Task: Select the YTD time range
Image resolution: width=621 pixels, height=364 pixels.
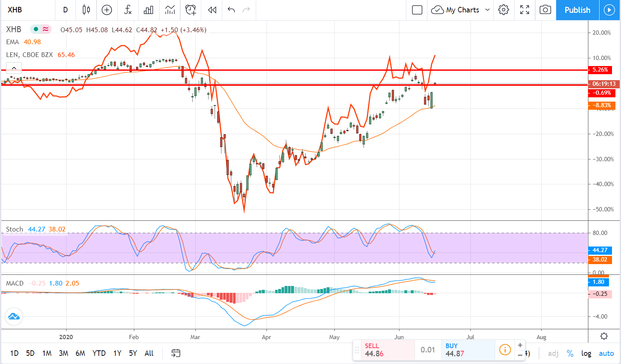Action: click(99, 353)
